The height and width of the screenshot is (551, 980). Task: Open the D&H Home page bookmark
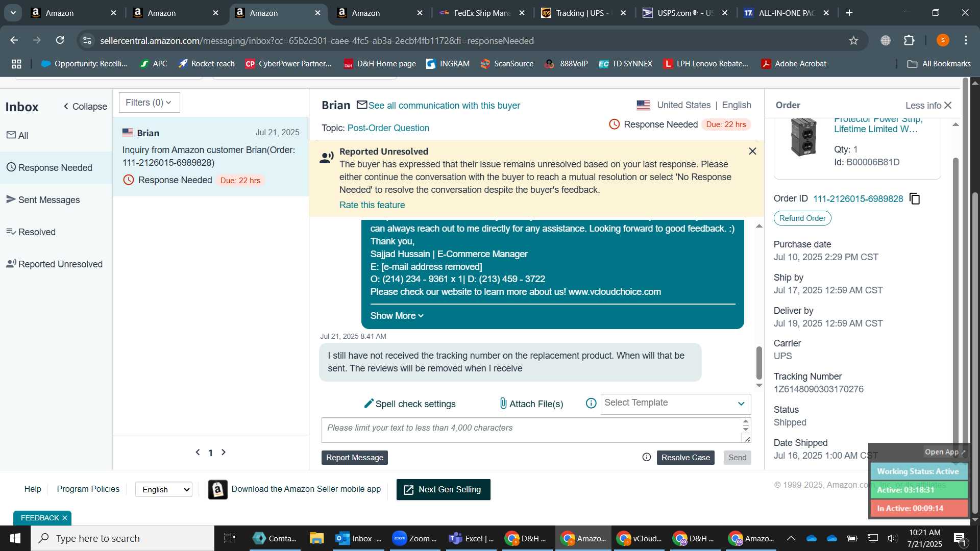tap(380, 64)
